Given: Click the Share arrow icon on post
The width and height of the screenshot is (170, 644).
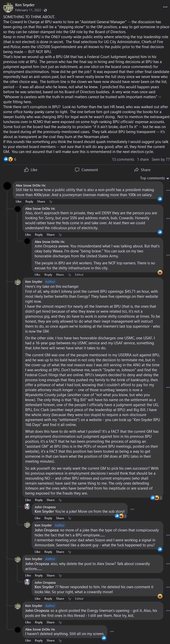Looking at the screenshot, I should tap(137, 170).
